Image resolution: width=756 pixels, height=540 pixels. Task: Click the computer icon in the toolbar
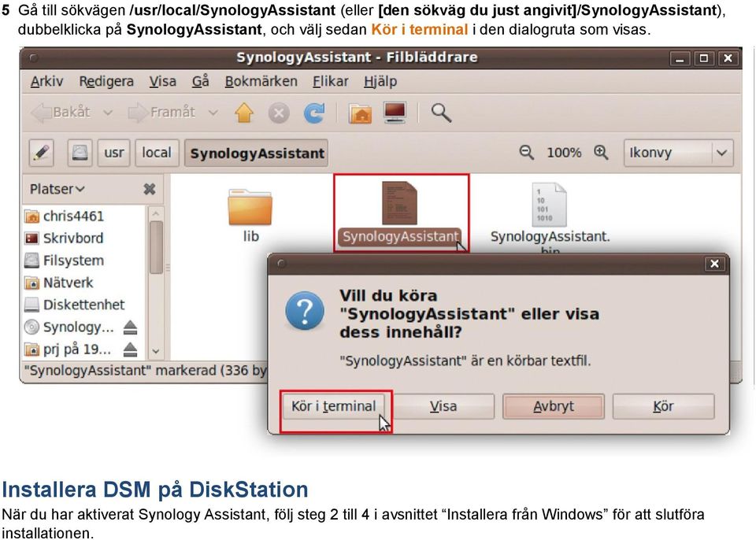click(395, 113)
